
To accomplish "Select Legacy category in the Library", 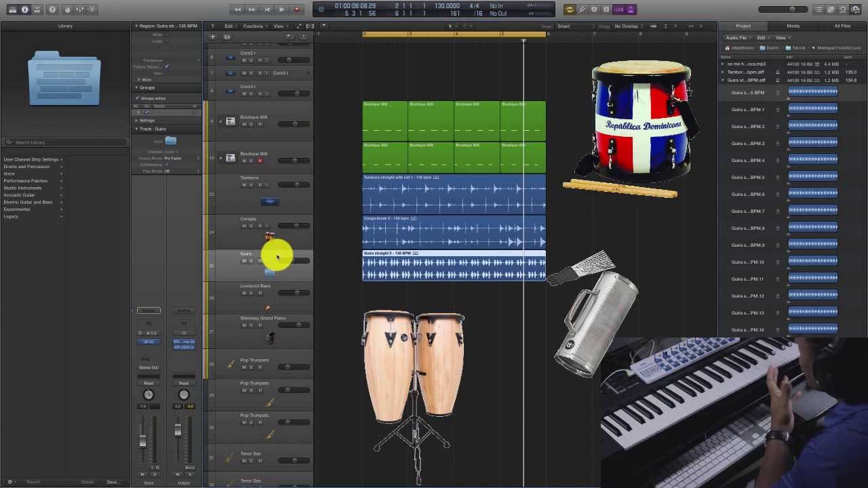I will pos(11,216).
